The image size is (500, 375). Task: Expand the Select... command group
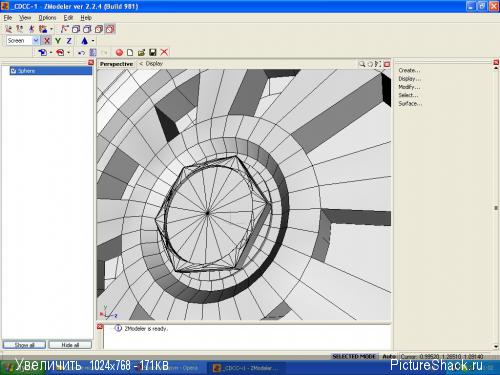(408, 95)
